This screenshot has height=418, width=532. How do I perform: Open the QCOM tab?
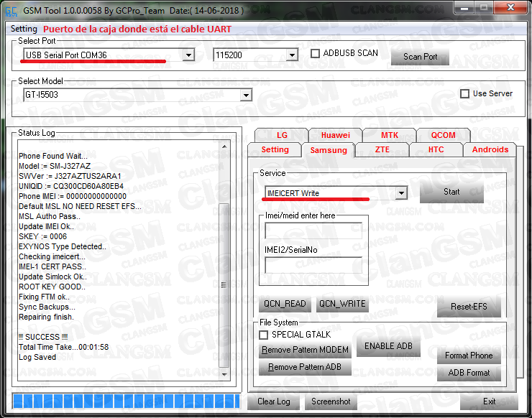tap(443, 135)
